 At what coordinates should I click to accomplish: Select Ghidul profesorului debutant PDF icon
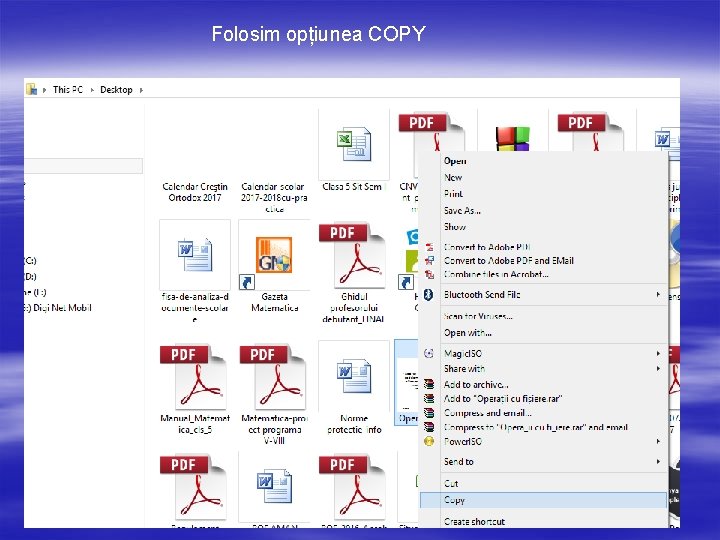tap(353, 256)
